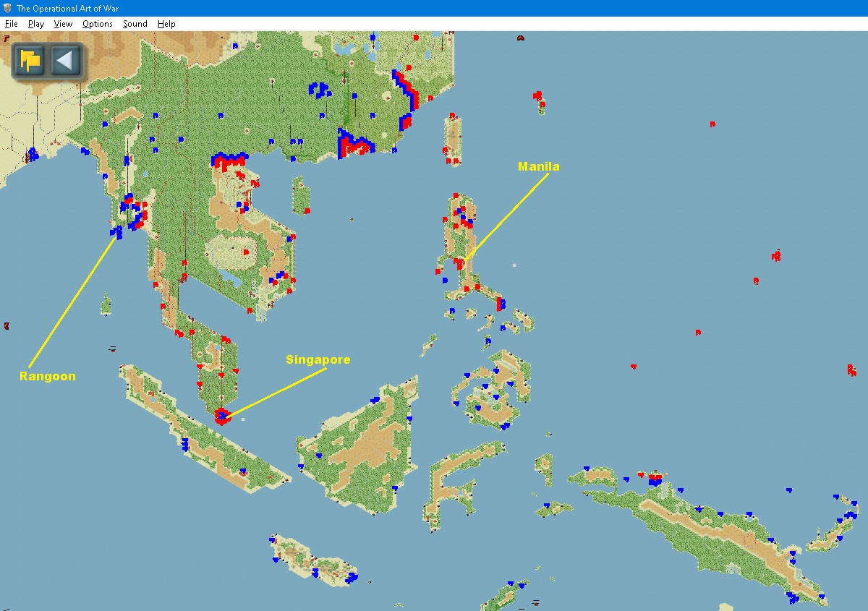Screen dimensions: 868x611
Task: Open the Help menu
Action: coord(166,24)
